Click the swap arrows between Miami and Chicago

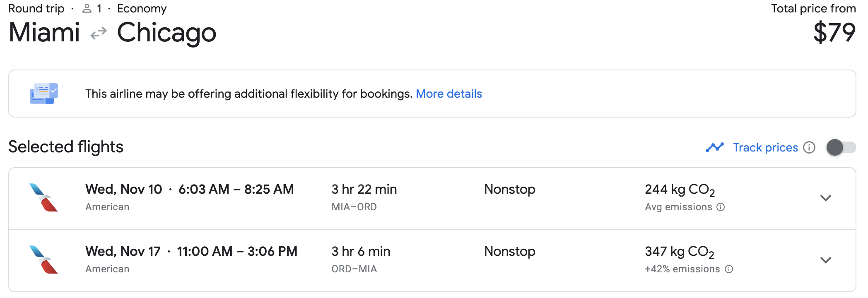point(98,32)
